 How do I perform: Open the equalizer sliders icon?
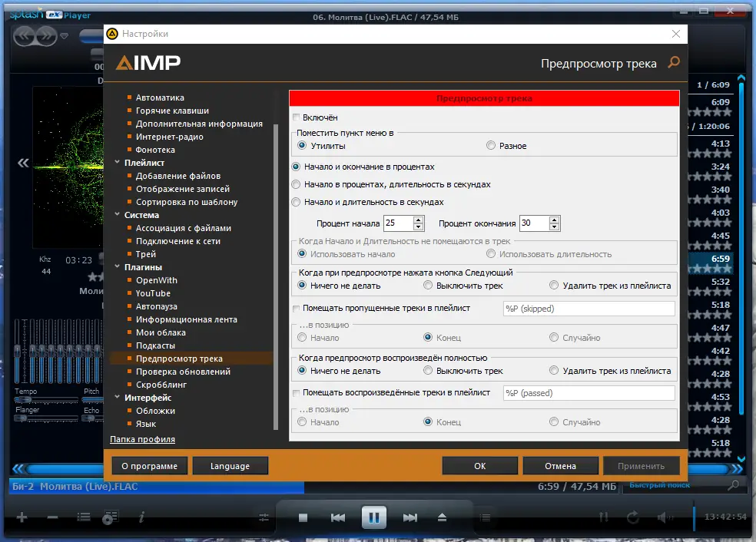point(264,518)
